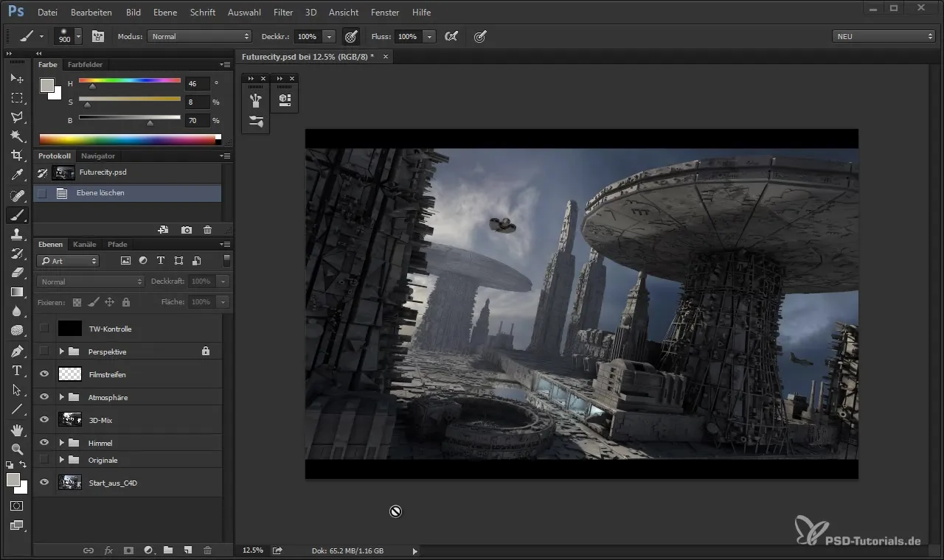Viewport: 944px width, 560px height.
Task: Click the screen mode icon
Action: coord(16,525)
